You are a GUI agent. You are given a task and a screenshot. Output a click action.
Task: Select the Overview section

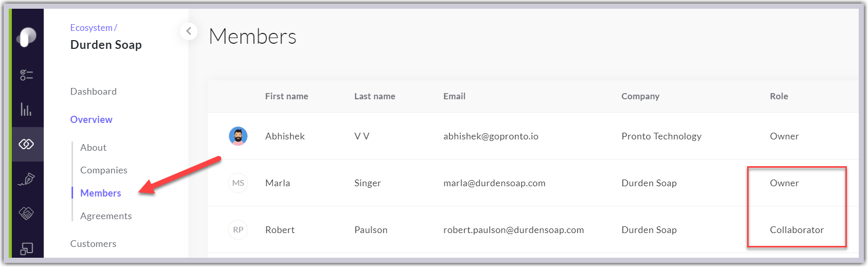pos(92,119)
